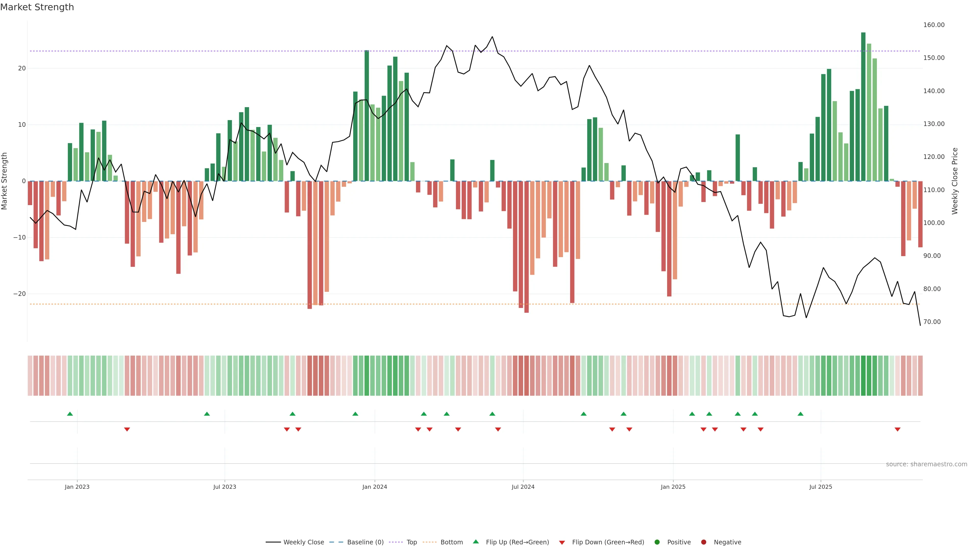The image size is (980, 551).
Task: Click the Negative red circle legend icon
Action: coord(703,542)
